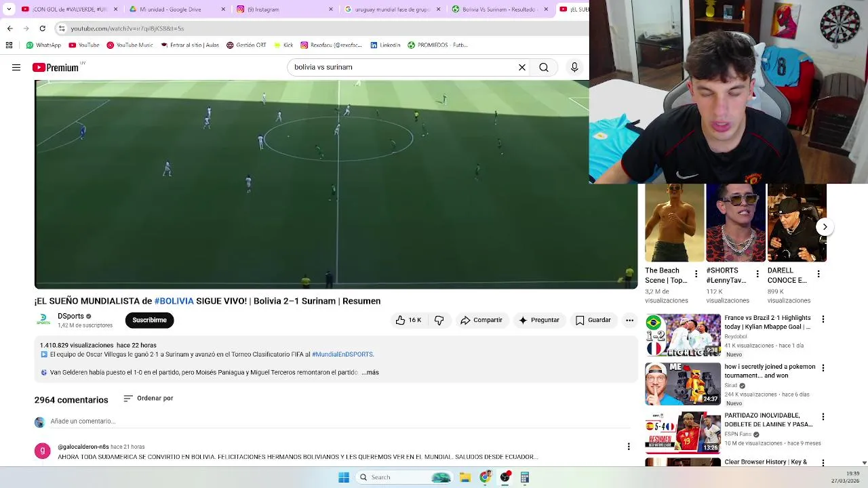Open The Beach Scene short thumbnail
The height and width of the screenshot is (488, 868).
coord(675,223)
